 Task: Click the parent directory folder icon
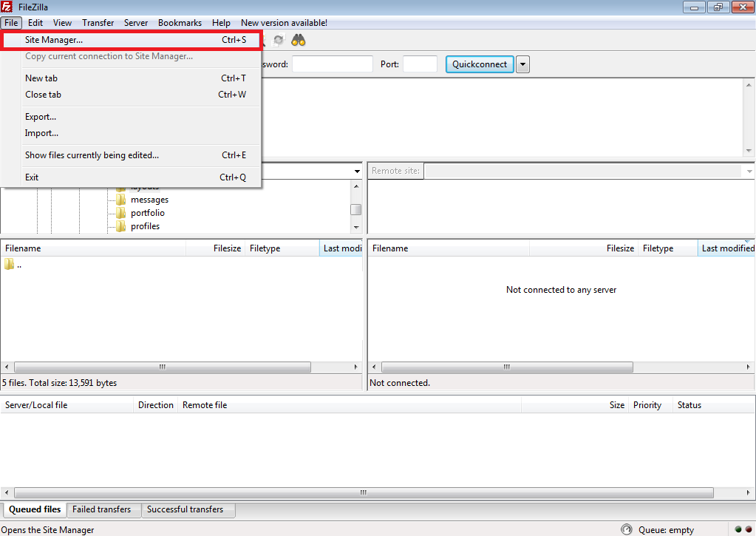[9, 265]
